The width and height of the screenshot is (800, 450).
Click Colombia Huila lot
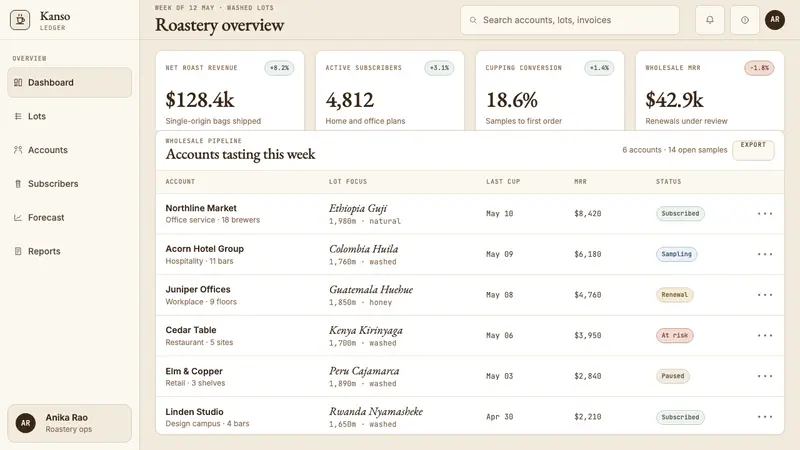click(x=363, y=249)
